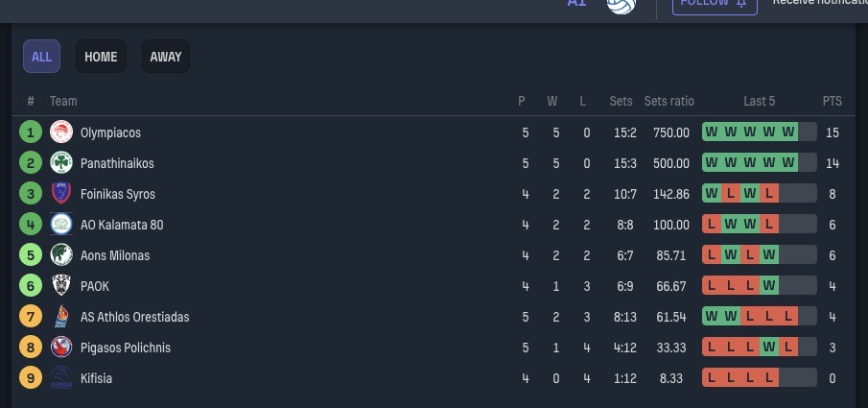Image resolution: width=868 pixels, height=408 pixels.
Task: Click the volleyball league icon at top
Action: pyautogui.click(x=622, y=5)
